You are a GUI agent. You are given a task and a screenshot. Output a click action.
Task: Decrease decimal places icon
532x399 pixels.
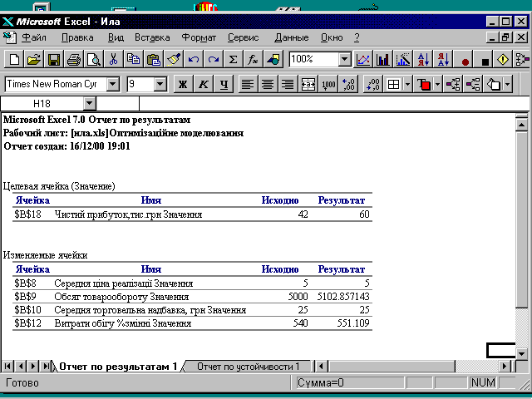point(372,84)
